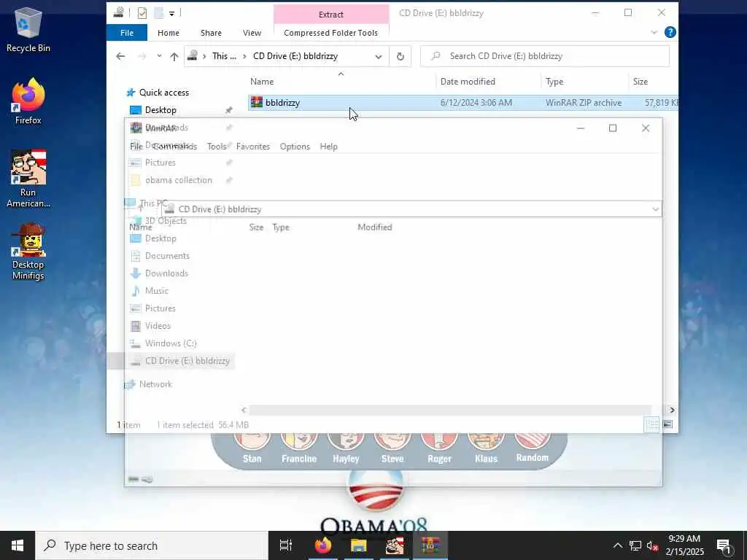Image resolution: width=747 pixels, height=560 pixels.
Task: Refresh the CD Drive folder view
Action: pos(400,56)
